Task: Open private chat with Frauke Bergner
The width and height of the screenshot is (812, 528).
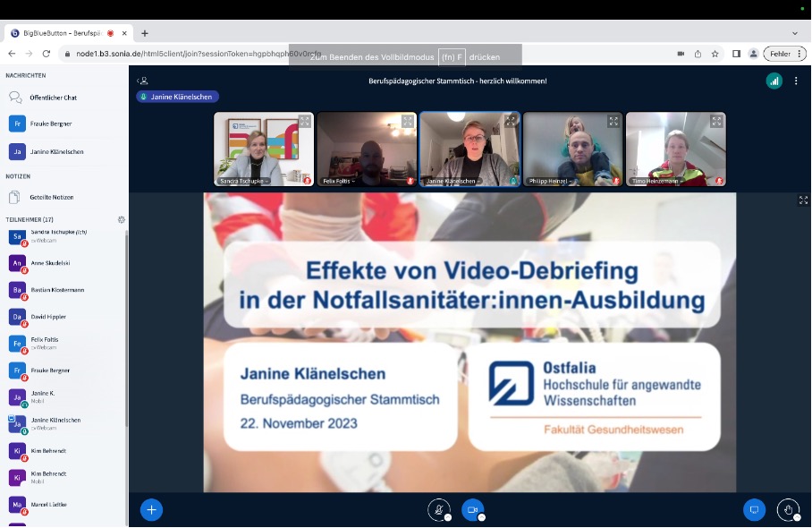Action: coord(51,123)
